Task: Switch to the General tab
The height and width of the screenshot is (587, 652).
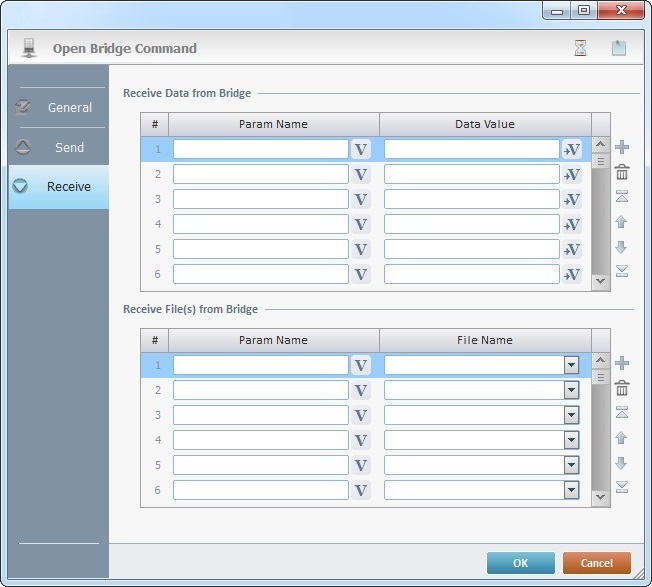Action: (x=58, y=107)
